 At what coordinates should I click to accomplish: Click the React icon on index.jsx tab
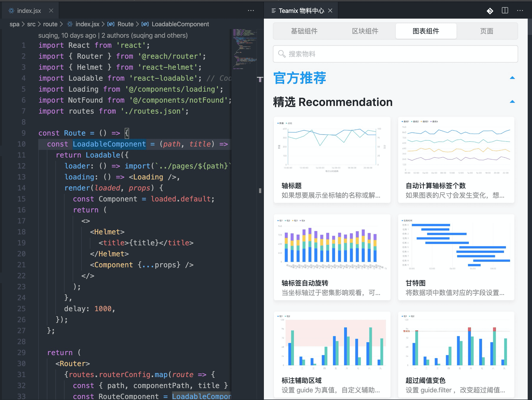pos(11,11)
